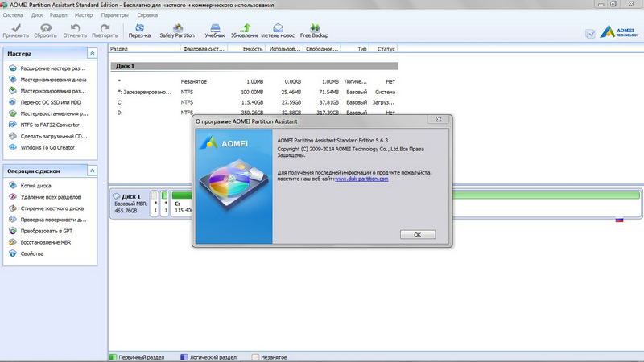
Task: Sort by the Емкость column header
Action: [247, 49]
